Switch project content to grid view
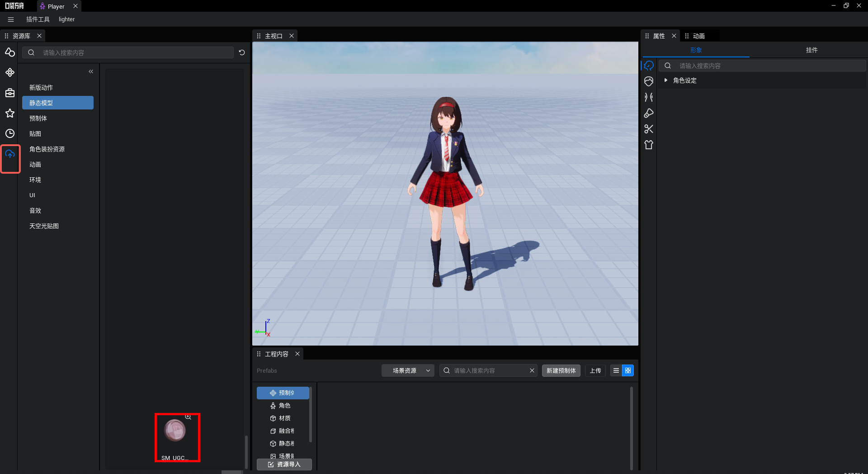The height and width of the screenshot is (474, 868). pyautogui.click(x=628, y=370)
